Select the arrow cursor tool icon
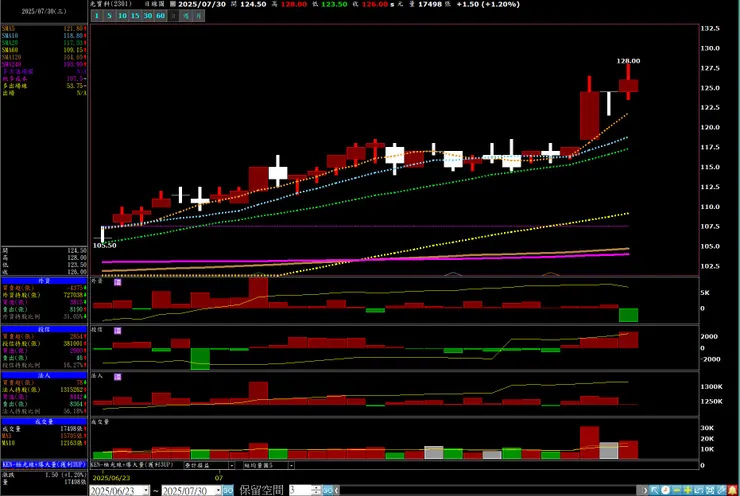Image resolution: width=740 pixels, height=496 pixels. [655, 490]
